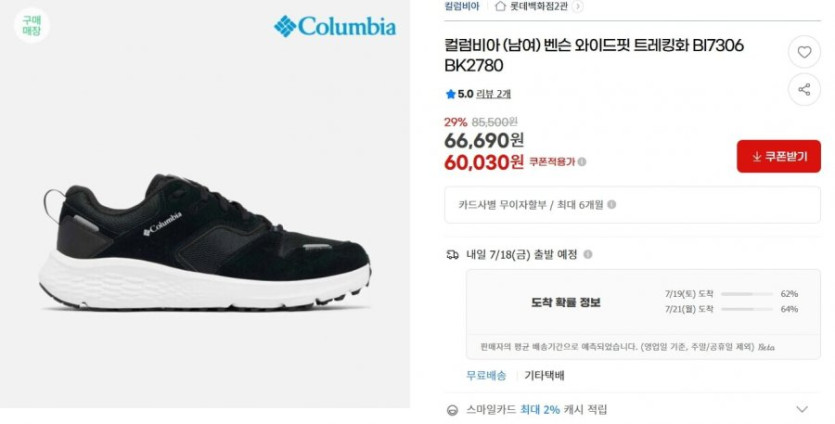Expand the 스마일카드 캐시 적립 chevron
835x424 pixels.
802,409
